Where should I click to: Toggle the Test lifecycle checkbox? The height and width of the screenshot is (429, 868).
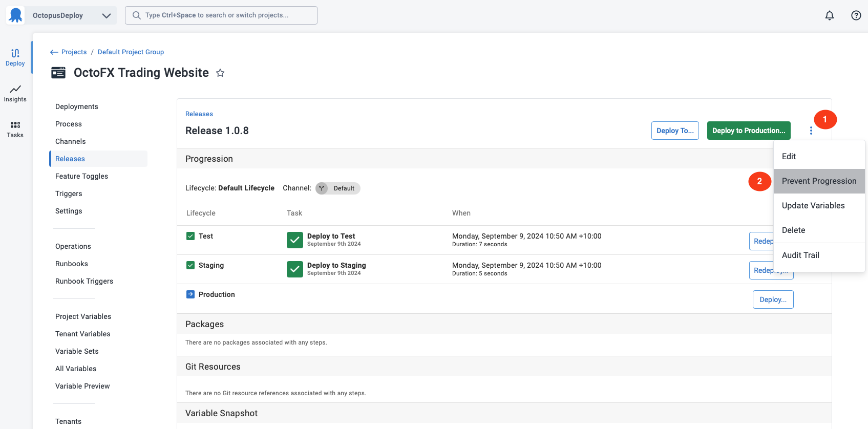[x=190, y=236]
